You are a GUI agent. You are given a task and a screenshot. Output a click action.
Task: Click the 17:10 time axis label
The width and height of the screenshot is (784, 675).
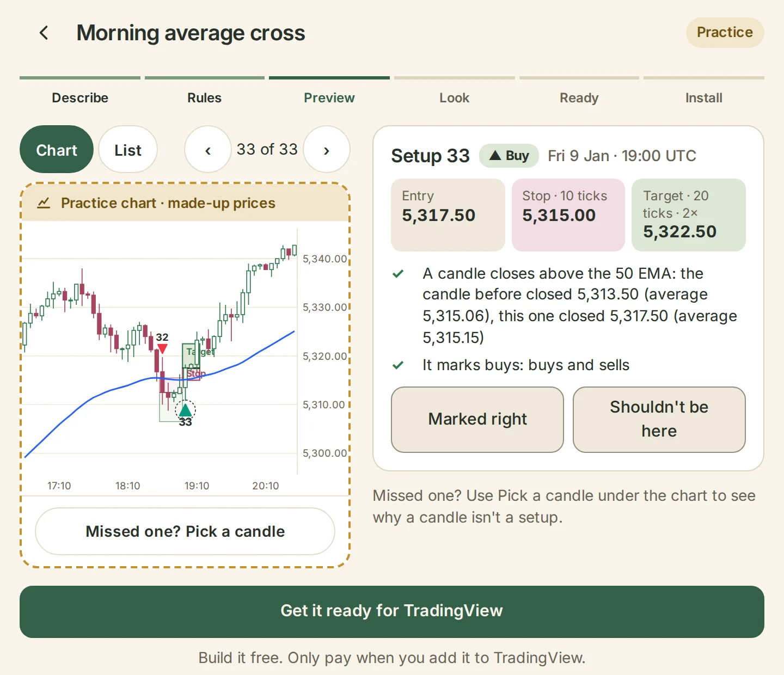59,486
